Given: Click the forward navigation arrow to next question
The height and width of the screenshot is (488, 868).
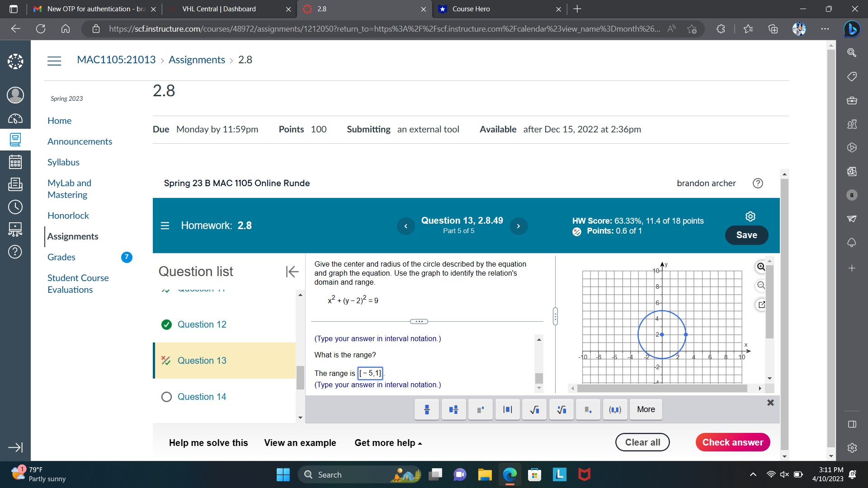Looking at the screenshot, I should tap(519, 226).
